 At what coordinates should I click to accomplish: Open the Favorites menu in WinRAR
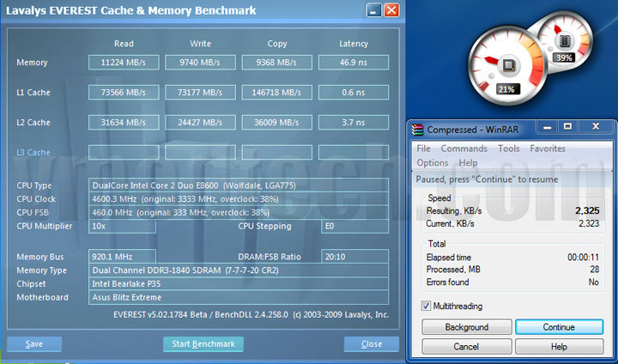[548, 149]
